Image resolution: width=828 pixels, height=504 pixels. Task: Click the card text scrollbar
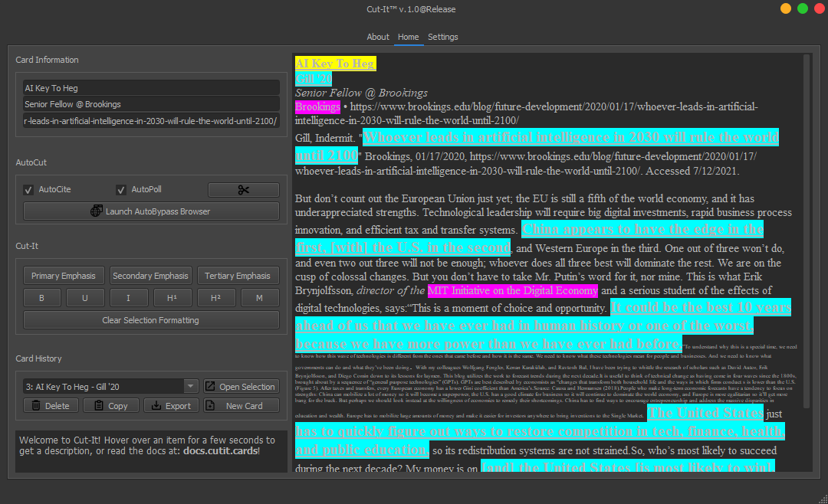click(807, 231)
